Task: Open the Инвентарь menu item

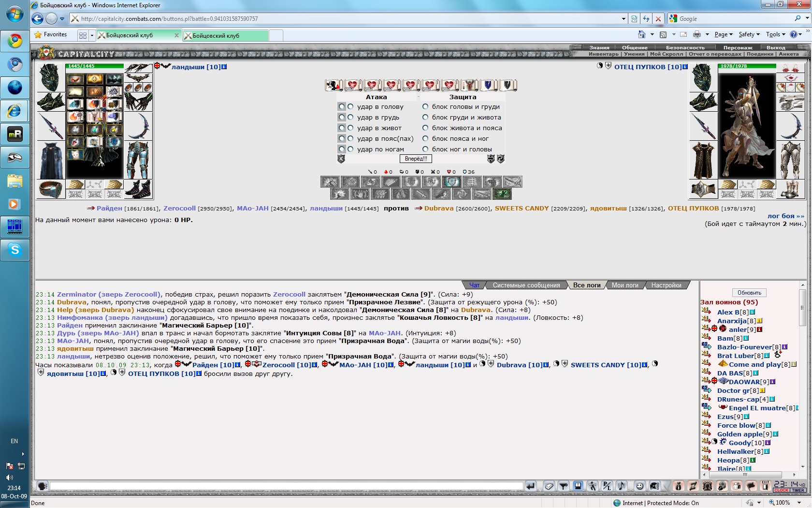Action: tap(603, 54)
